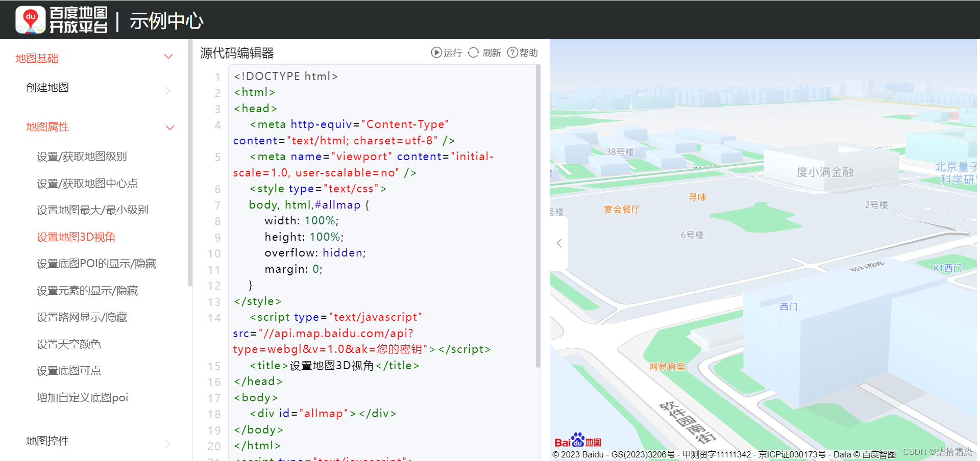Click the 宴会餐厅 POI label on map

[622, 210]
